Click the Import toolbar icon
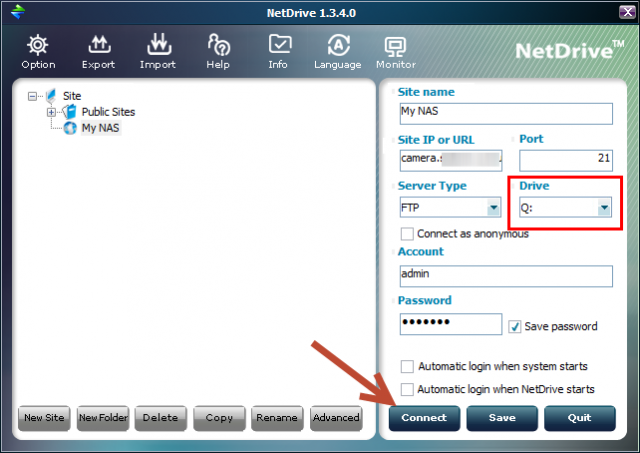The height and width of the screenshot is (453, 640). pyautogui.click(x=159, y=44)
